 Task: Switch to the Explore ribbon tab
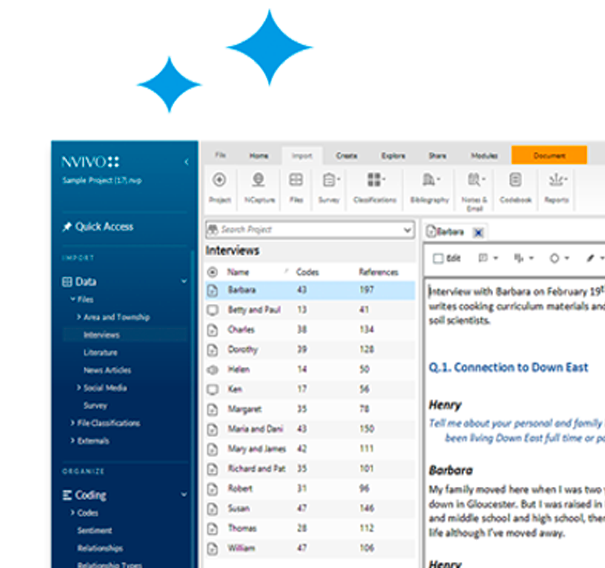click(x=393, y=156)
